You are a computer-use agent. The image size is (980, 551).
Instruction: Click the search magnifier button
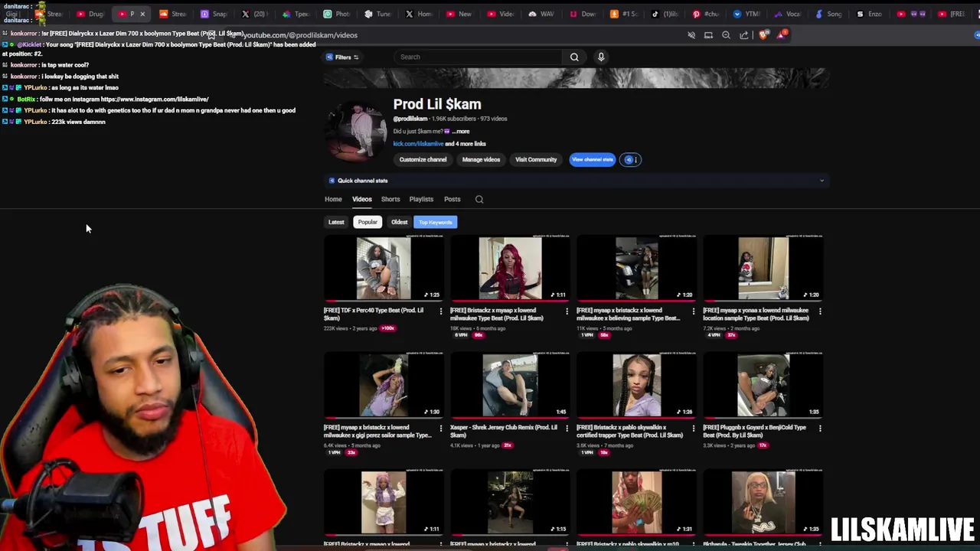click(574, 57)
